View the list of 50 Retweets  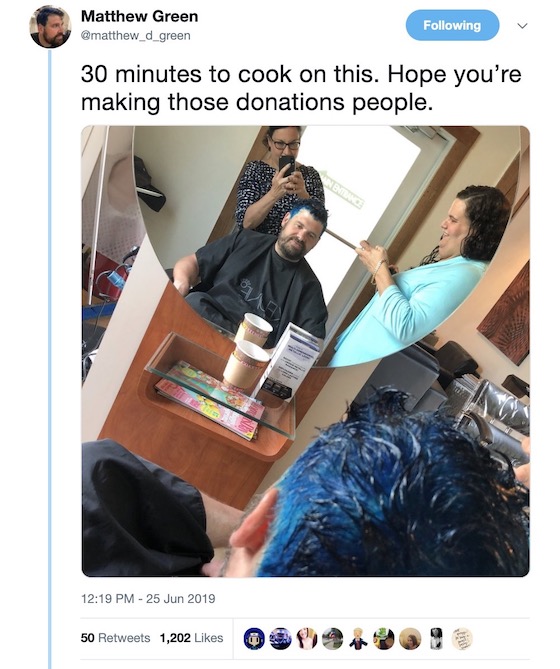(116, 638)
